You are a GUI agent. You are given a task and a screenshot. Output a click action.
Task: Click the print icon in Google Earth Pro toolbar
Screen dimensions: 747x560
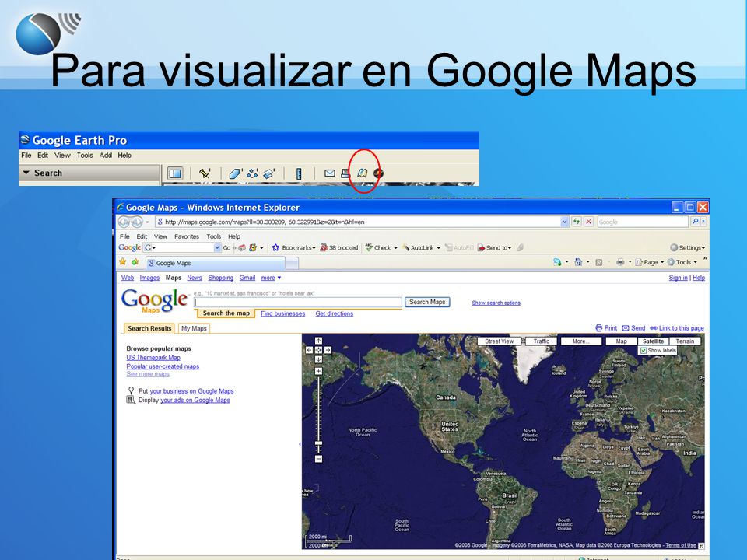point(345,173)
